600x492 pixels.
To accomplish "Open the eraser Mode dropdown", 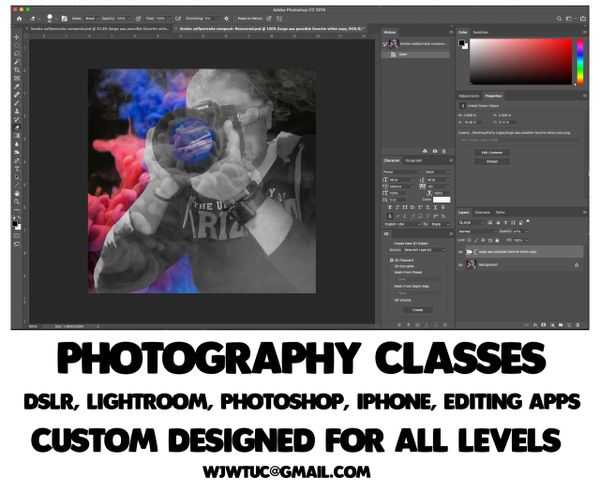I will (x=91, y=18).
